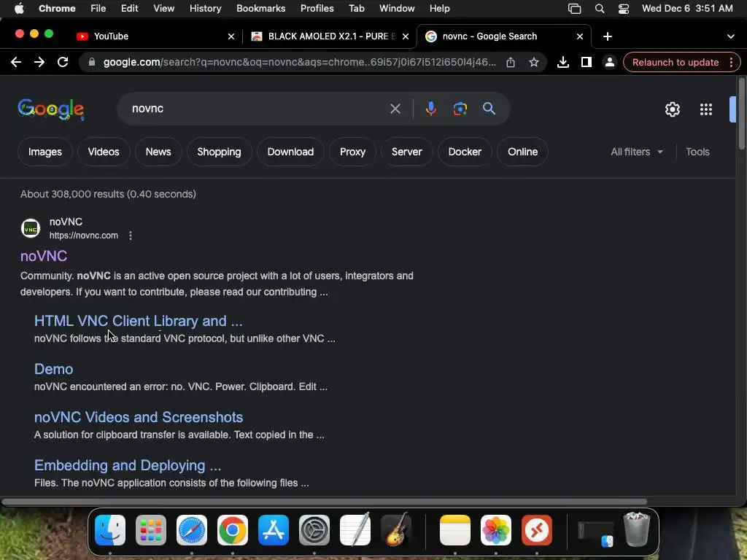Open Spotlight search in menu bar
Screen dimensions: 747x560
point(600,9)
